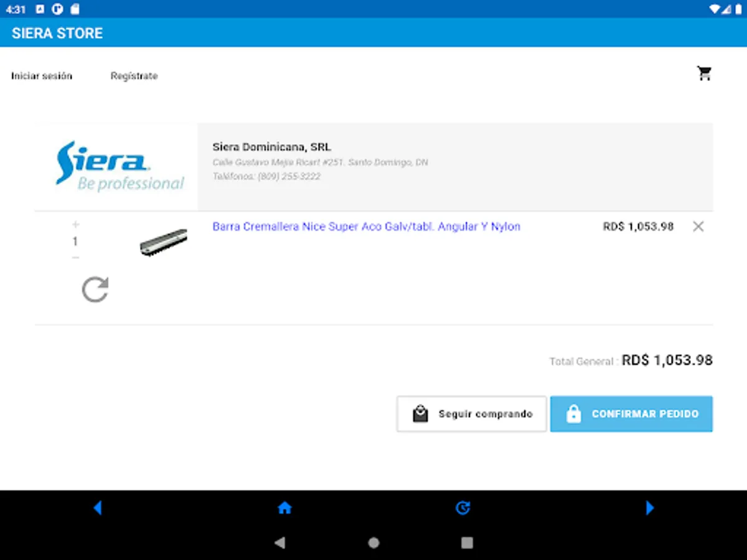Screen dimensions: 747x560
Task: Click the refresh cart circular arrow icon
Action: [x=95, y=290]
